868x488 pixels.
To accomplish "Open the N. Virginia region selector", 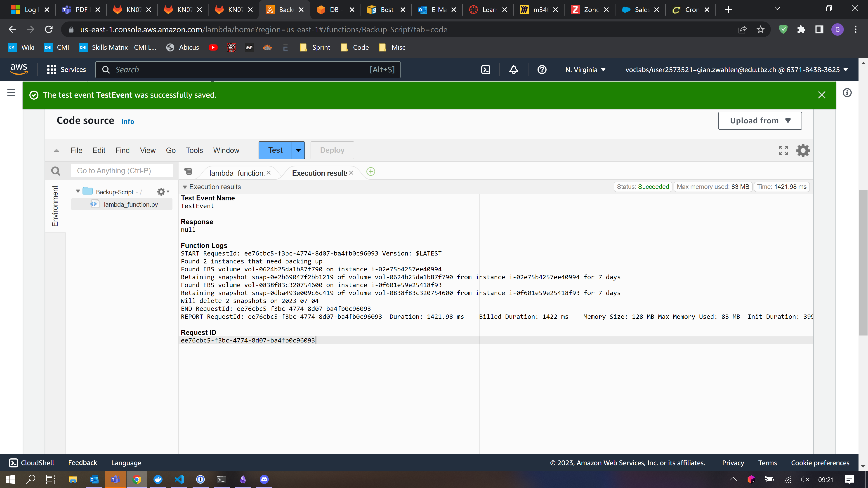I will [x=585, y=70].
